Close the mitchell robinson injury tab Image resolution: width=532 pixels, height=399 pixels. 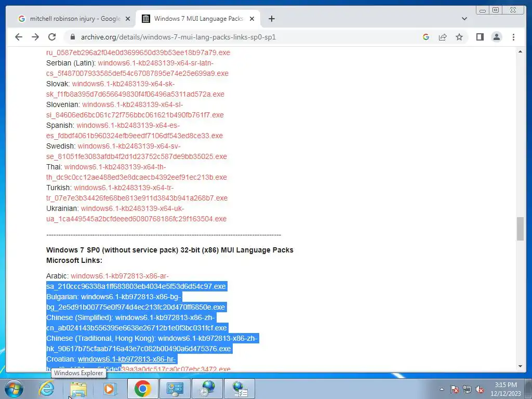click(x=128, y=19)
